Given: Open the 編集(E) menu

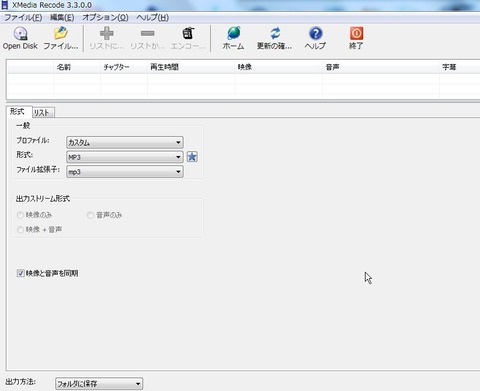Looking at the screenshot, I should (62, 17).
